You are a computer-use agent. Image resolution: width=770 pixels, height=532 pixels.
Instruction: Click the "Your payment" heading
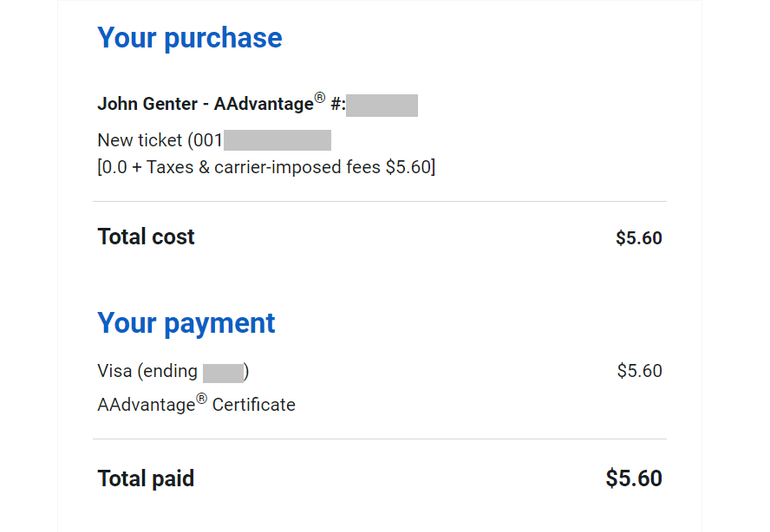tap(186, 323)
